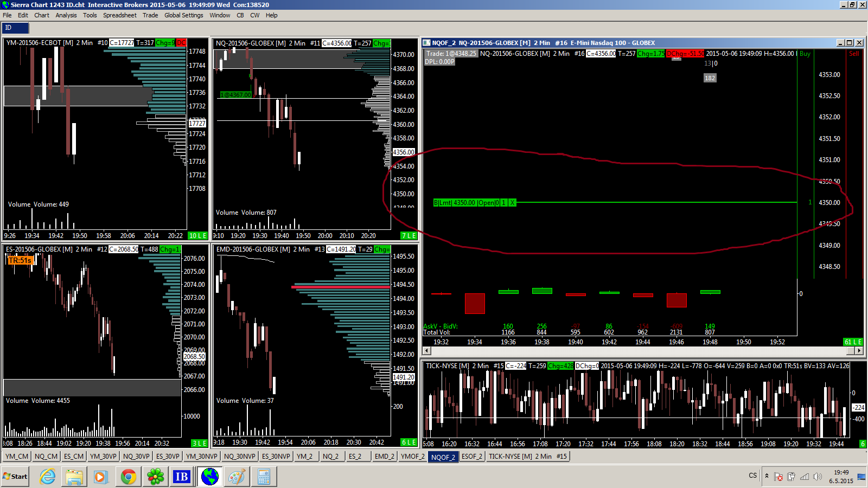Viewport: 868px width, 488px height.
Task: Open the Edit menu
Action: (x=23, y=15)
